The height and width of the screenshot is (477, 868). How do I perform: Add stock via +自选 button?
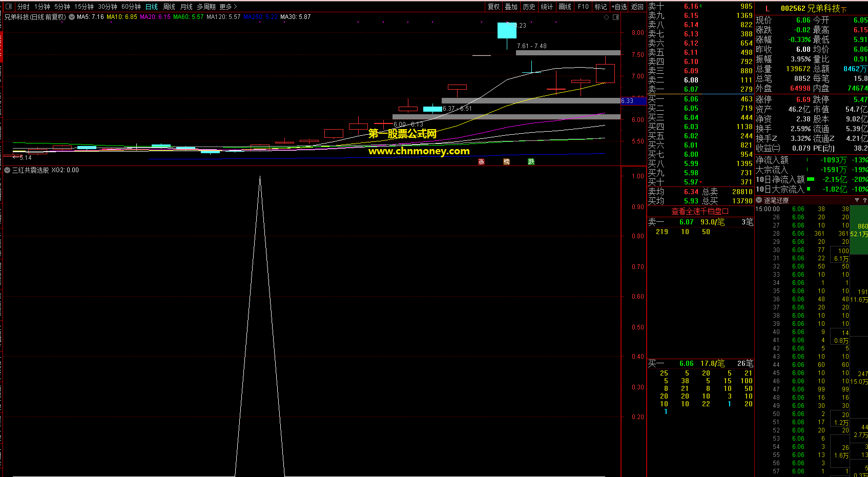click(x=619, y=7)
